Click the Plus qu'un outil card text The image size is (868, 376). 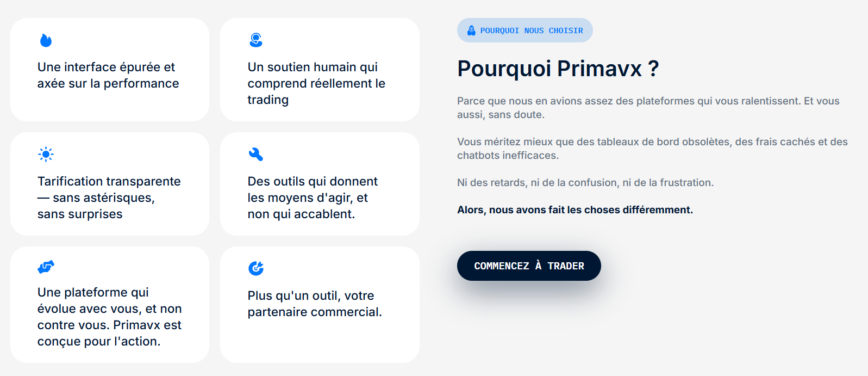(315, 304)
